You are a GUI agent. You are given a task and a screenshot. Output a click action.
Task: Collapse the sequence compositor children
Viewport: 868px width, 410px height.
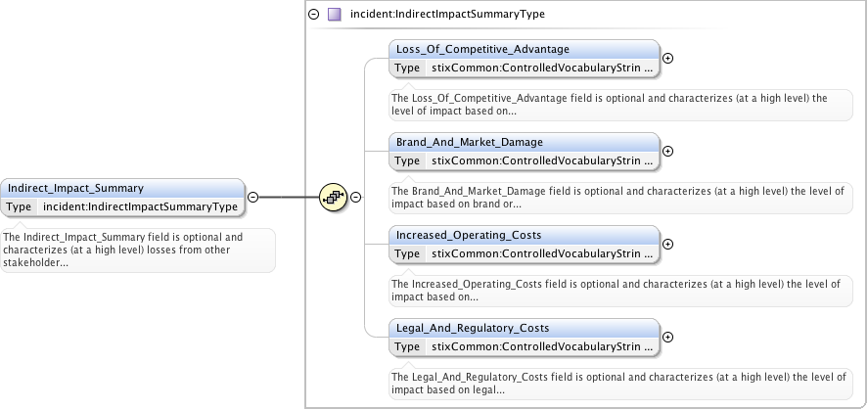click(x=356, y=197)
